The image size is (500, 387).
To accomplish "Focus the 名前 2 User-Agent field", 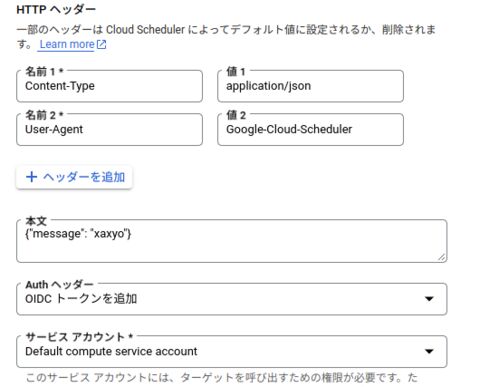I will click(x=109, y=129).
